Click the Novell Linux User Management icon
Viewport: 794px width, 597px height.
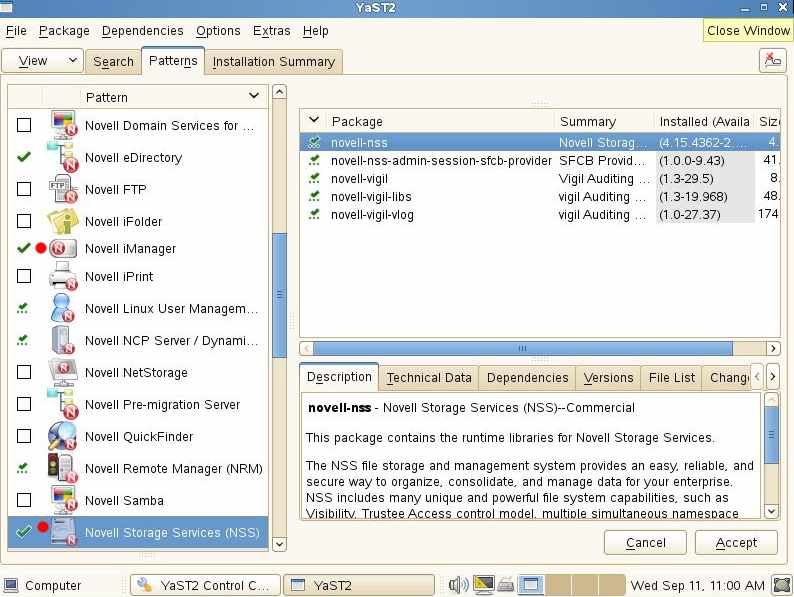point(63,308)
